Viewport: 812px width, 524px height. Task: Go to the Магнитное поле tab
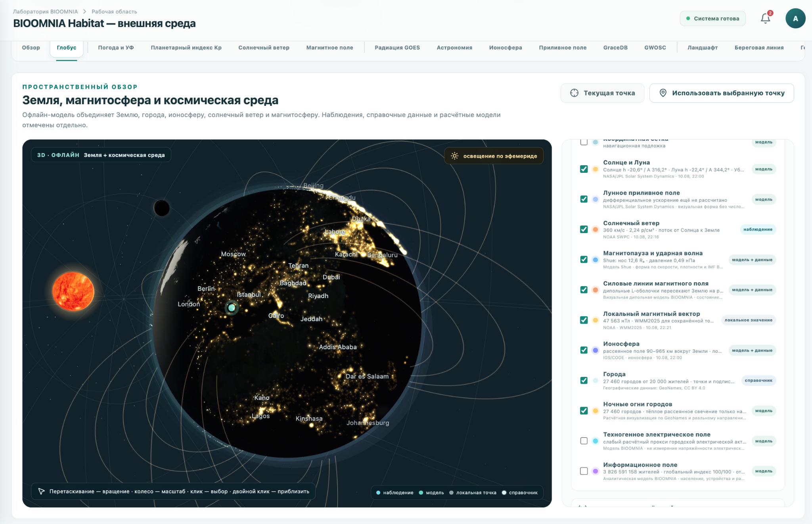pyautogui.click(x=329, y=48)
